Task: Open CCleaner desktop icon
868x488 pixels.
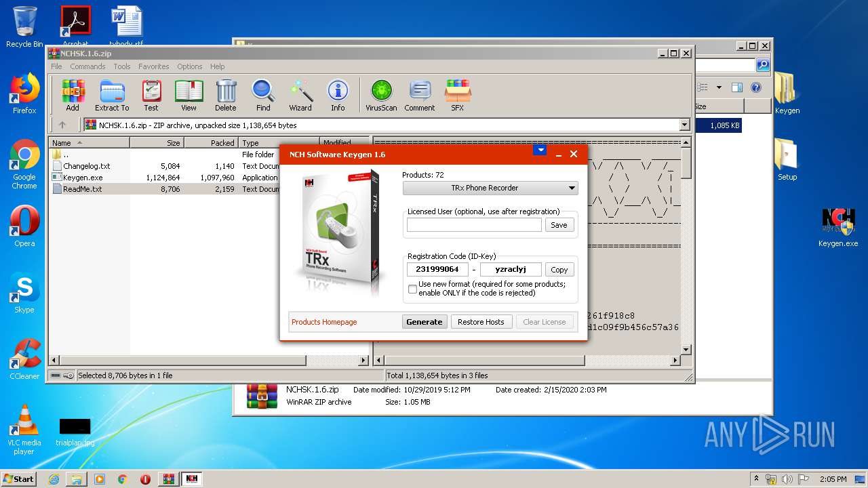Action: click(24, 359)
